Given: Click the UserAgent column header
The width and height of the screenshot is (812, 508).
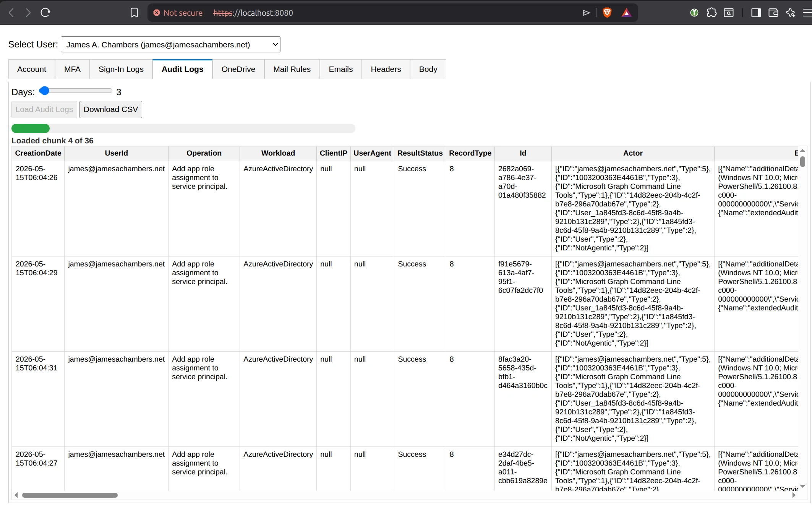Looking at the screenshot, I should click(372, 153).
